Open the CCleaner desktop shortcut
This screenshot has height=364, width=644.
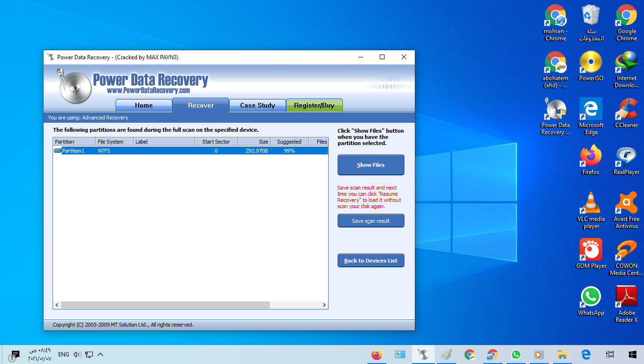tap(626, 113)
